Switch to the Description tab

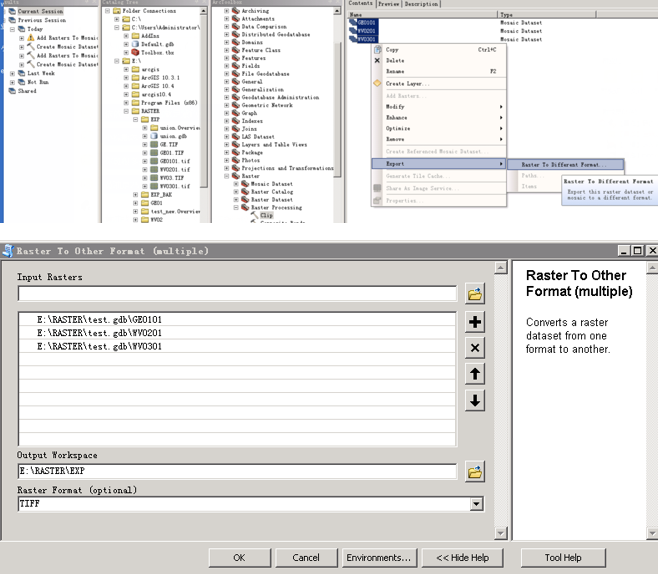[x=421, y=4]
